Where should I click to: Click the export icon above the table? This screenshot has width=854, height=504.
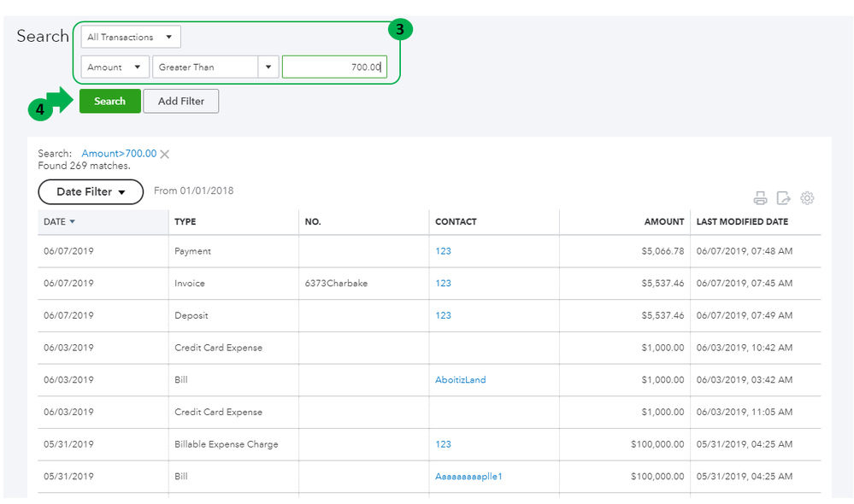coord(783,198)
